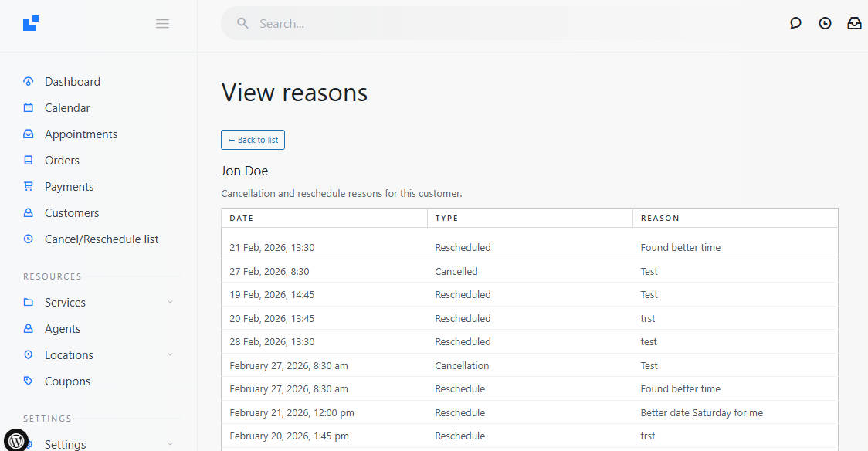
Task: Click the Calendar sidebar icon
Action: point(29,108)
